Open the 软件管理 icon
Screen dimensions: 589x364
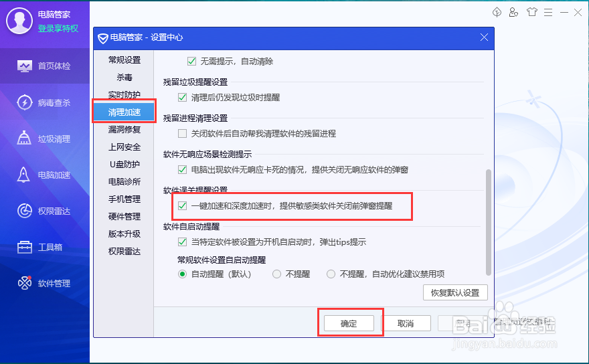coord(24,283)
